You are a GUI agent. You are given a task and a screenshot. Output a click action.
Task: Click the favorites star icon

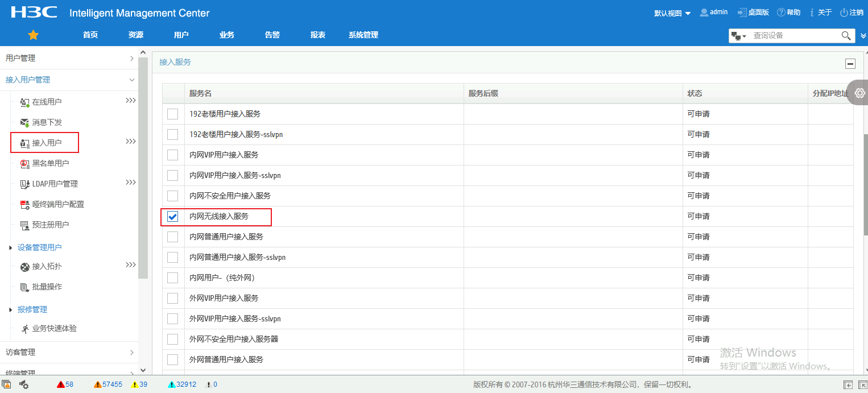point(34,35)
